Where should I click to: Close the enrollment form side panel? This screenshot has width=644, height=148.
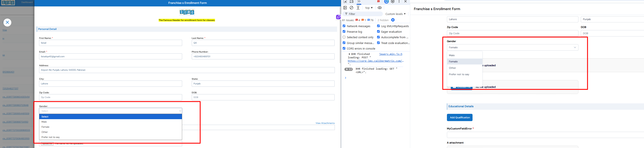click(x=7, y=22)
